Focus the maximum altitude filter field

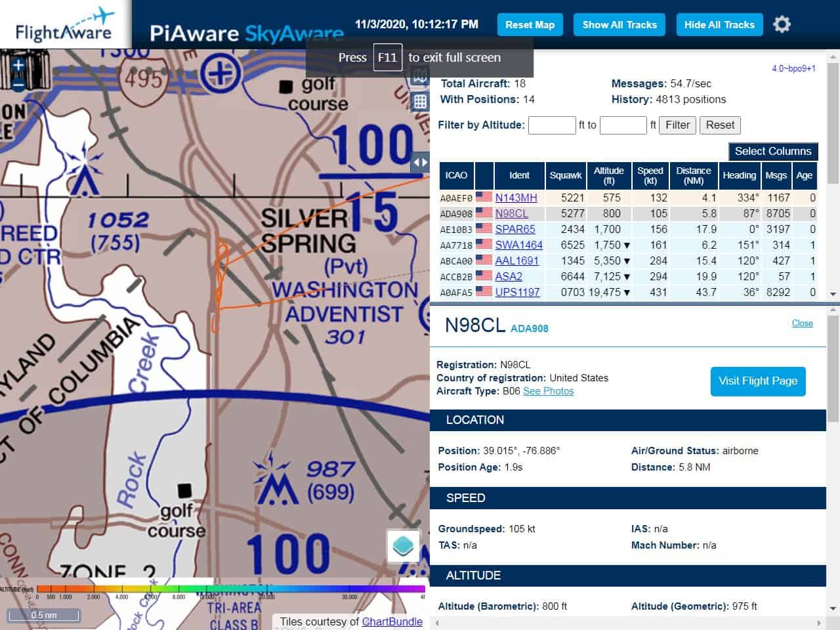(623, 125)
